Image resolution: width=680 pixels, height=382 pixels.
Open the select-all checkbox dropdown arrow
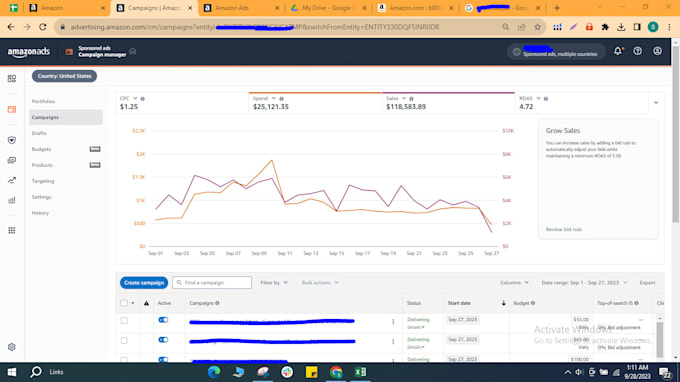click(x=133, y=303)
